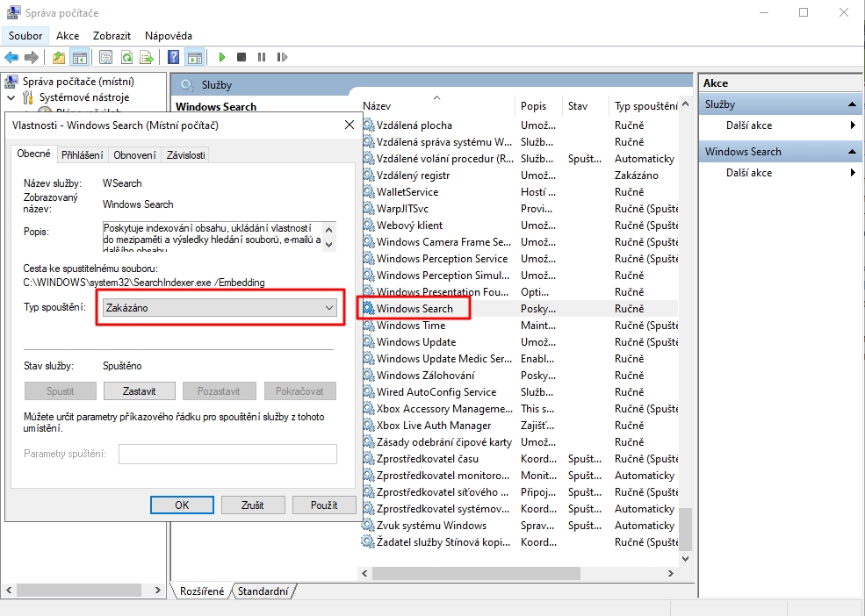Image resolution: width=865 pixels, height=616 pixels.
Task: Click the services list horizontal scrollbar thumb
Action: pos(476,574)
